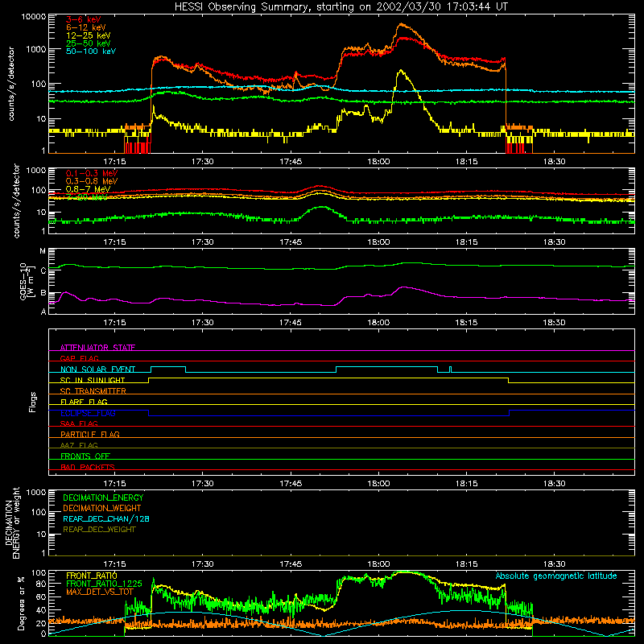Click the Flags axis title

(33, 402)
